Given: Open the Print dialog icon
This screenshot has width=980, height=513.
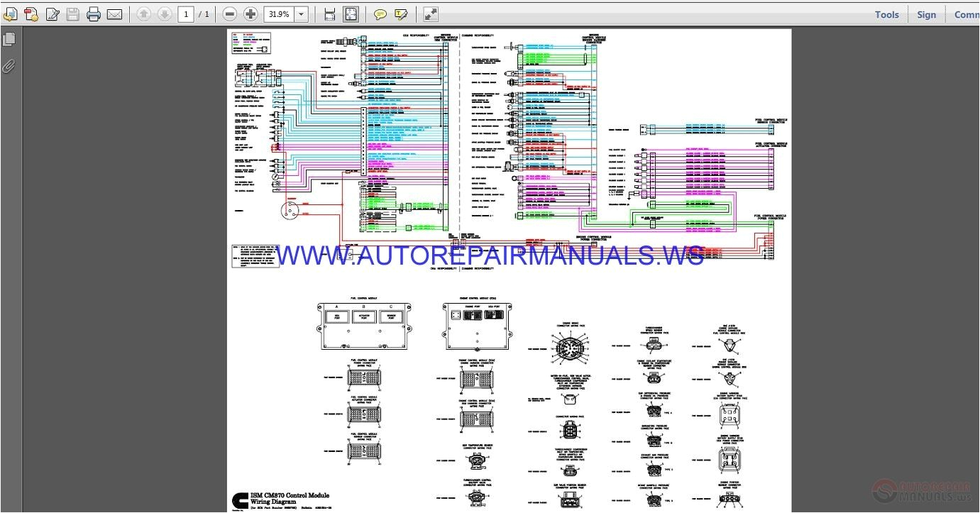Looking at the screenshot, I should click(x=93, y=13).
